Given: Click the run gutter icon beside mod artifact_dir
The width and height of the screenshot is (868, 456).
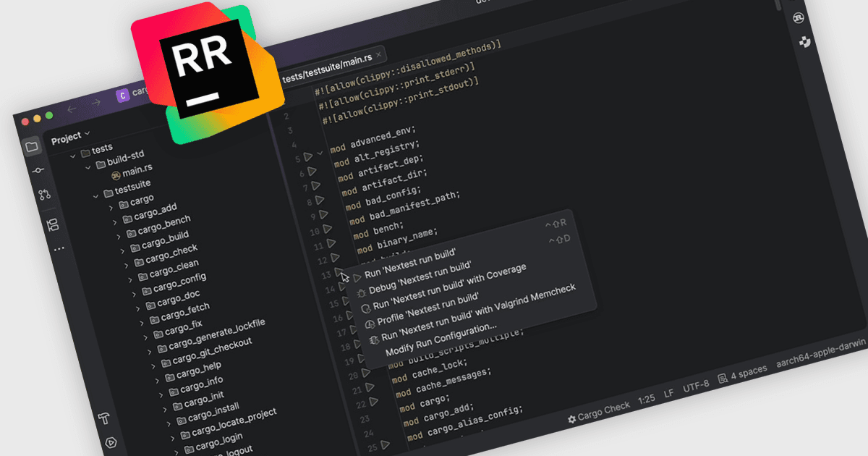Looking at the screenshot, I should click(321, 200).
